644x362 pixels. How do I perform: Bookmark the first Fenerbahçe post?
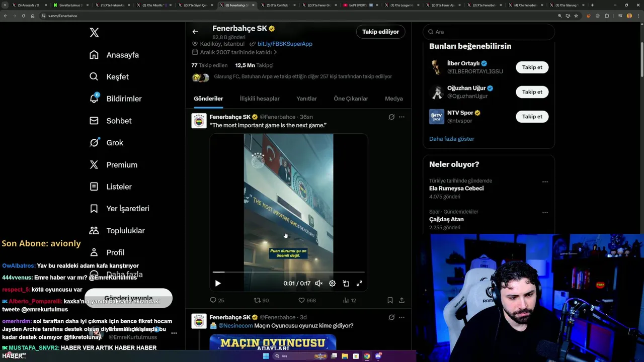tap(390, 300)
